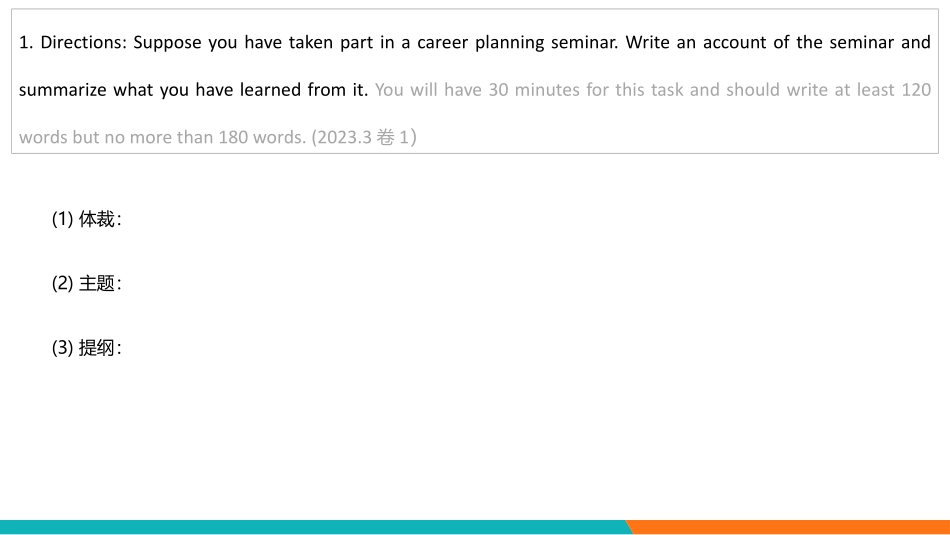Screen dimensions: 950x535
Task: Click the orange footer bar segment
Action: coord(790,527)
